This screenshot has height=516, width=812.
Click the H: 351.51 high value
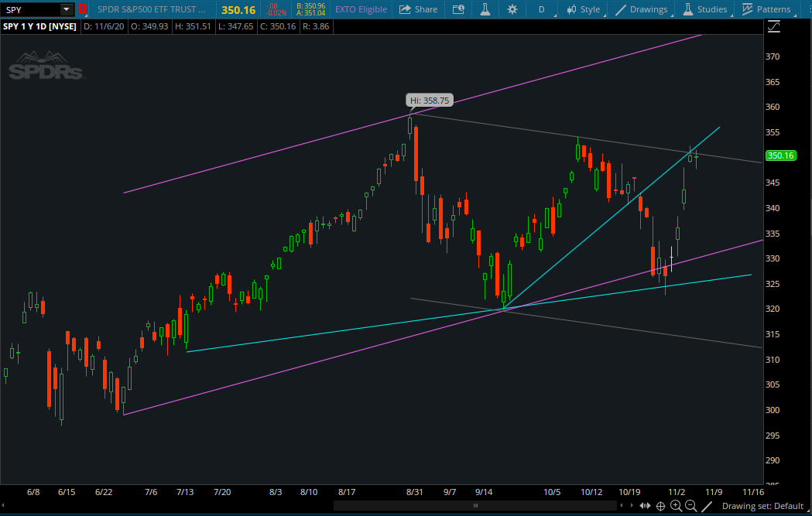click(x=193, y=26)
